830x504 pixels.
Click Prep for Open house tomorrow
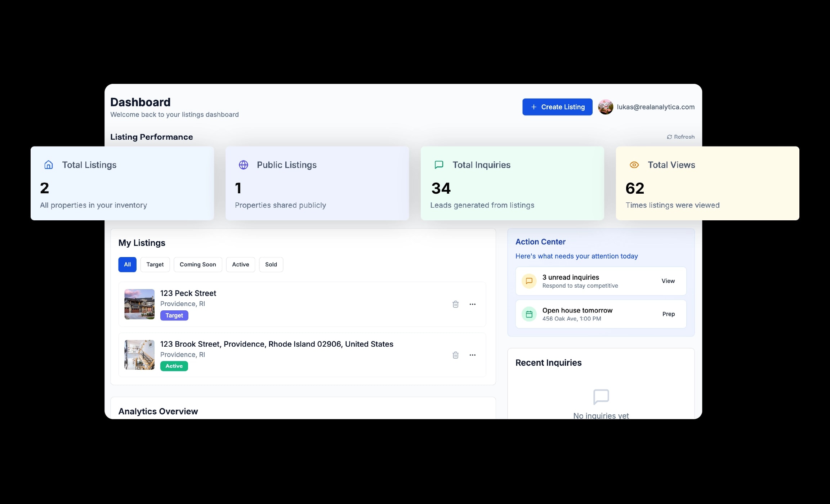point(669,314)
